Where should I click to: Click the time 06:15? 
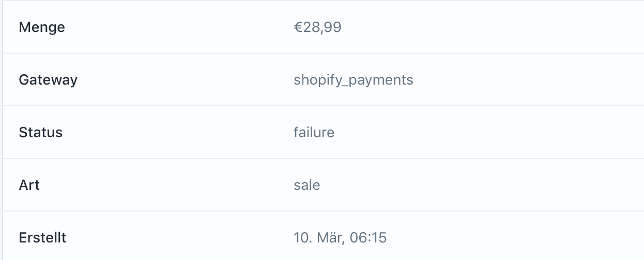(368, 237)
